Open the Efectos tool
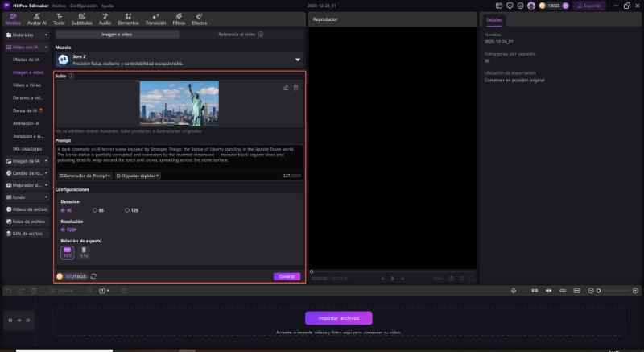 click(x=199, y=19)
